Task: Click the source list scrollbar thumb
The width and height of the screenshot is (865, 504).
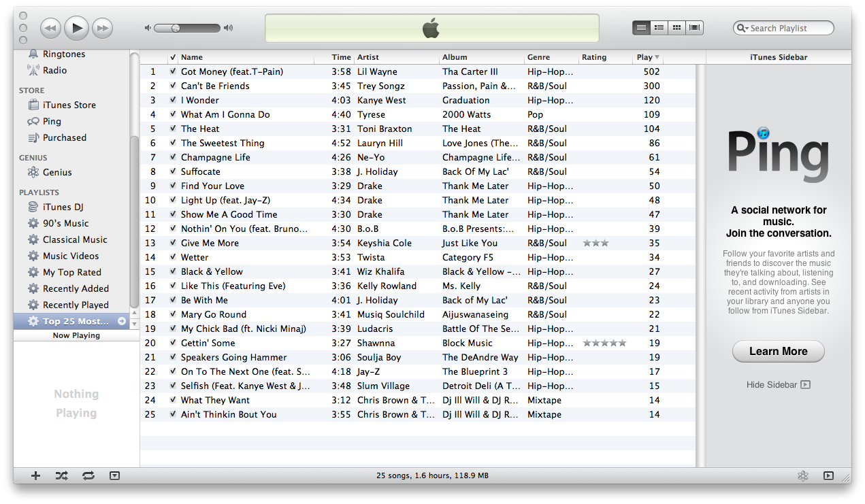Action: tap(134, 221)
